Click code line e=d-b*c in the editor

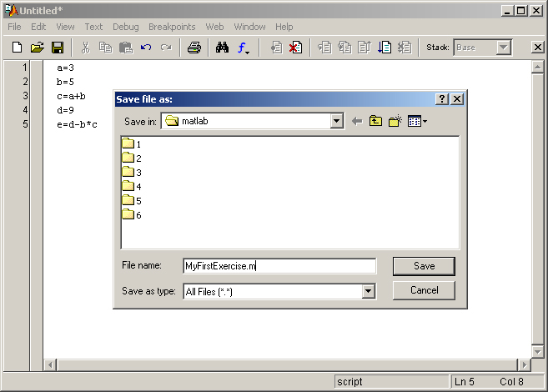point(78,124)
